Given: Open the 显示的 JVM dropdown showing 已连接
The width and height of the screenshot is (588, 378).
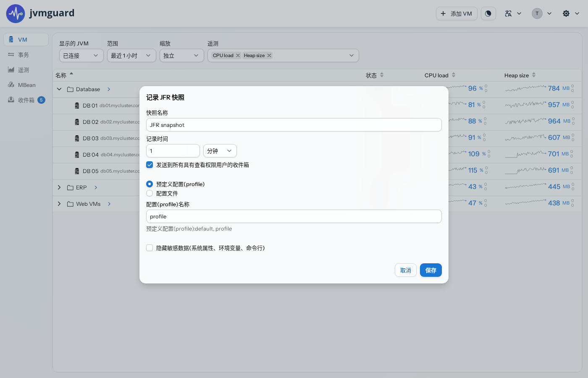Looking at the screenshot, I should 81,55.
